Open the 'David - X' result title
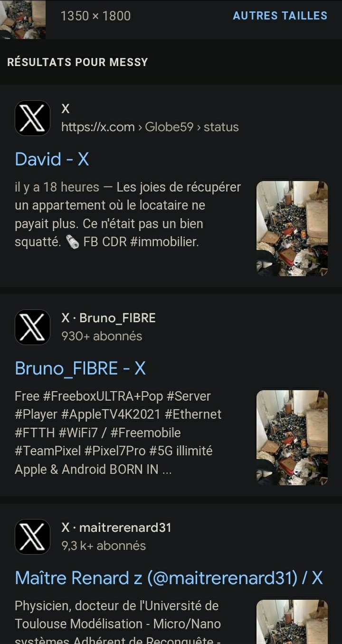342x644 pixels. click(52, 159)
